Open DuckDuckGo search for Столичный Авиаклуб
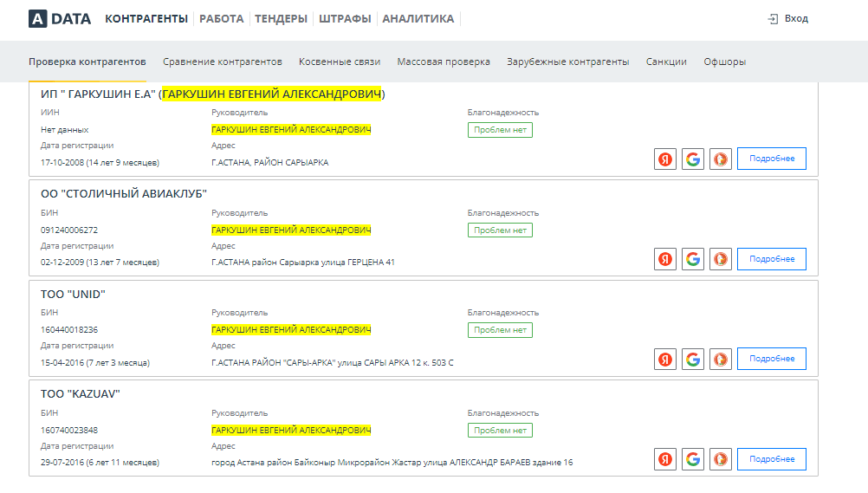The image size is (868, 493). pos(721,258)
